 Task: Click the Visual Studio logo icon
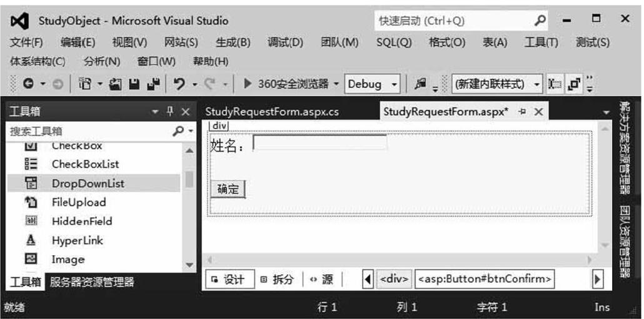(20, 21)
